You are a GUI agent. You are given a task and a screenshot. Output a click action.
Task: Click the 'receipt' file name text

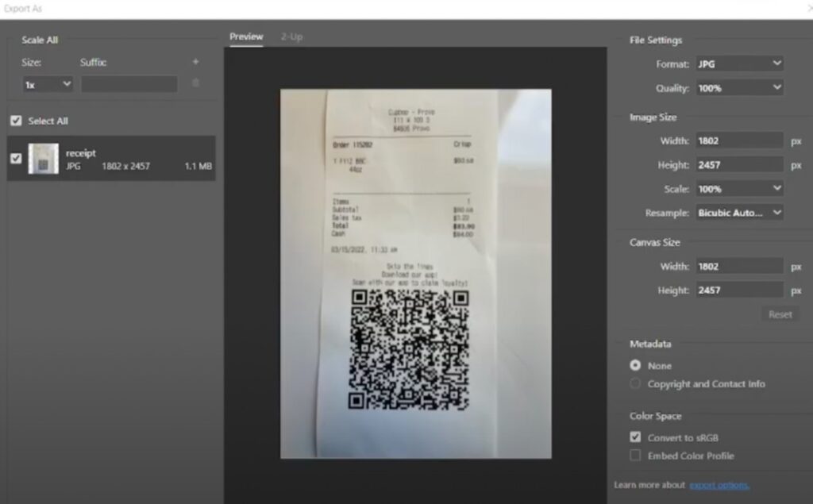pos(81,153)
